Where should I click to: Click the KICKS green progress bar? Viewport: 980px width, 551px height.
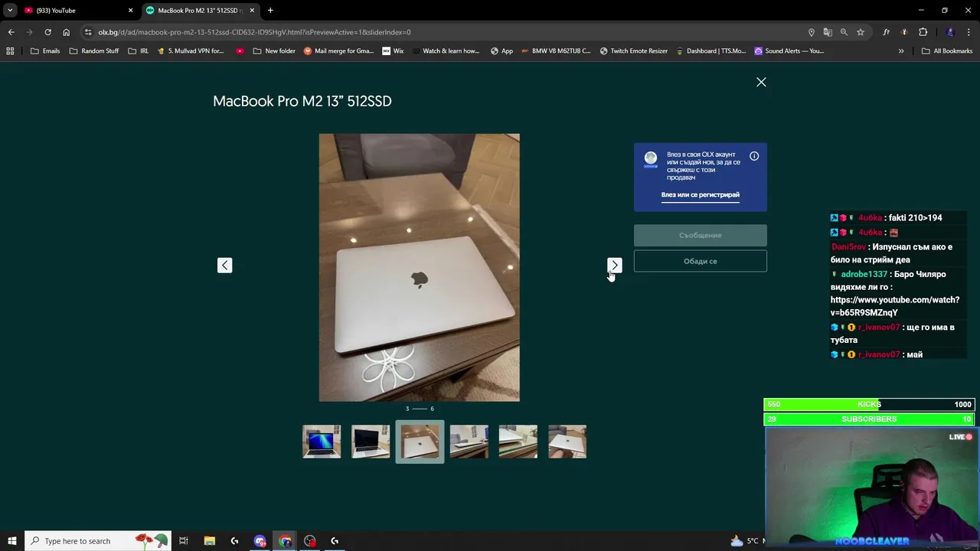point(869,404)
